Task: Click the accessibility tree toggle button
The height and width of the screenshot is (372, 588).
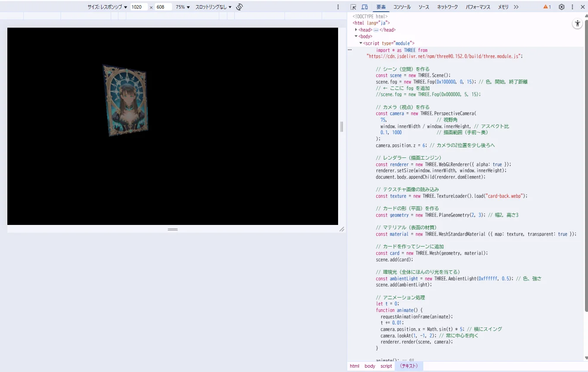Action: point(578,24)
